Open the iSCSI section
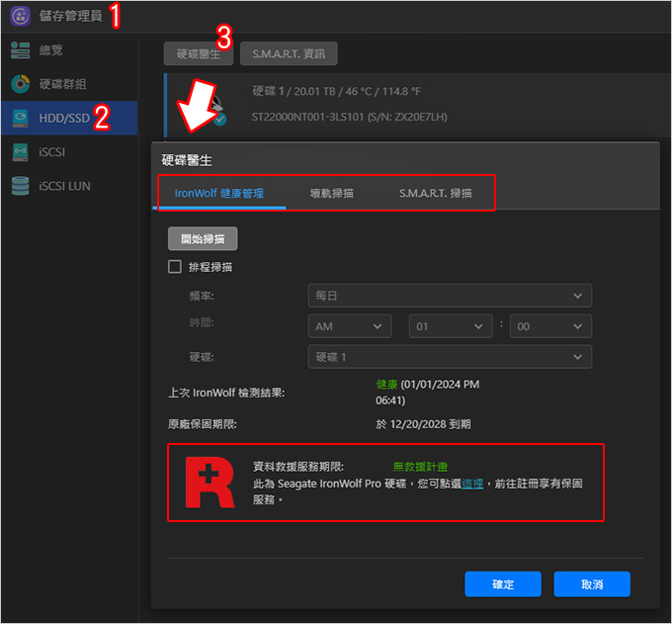The height and width of the screenshot is (624, 672). 69,152
